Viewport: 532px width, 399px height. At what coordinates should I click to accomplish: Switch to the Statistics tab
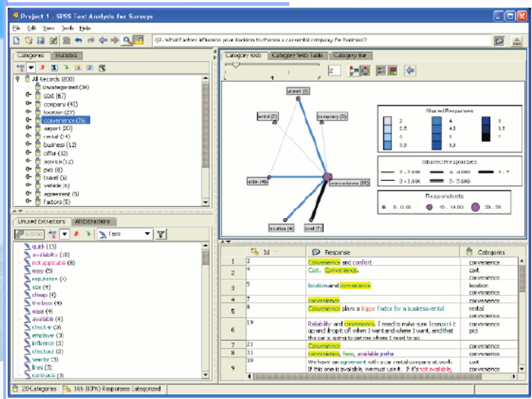click(x=66, y=55)
